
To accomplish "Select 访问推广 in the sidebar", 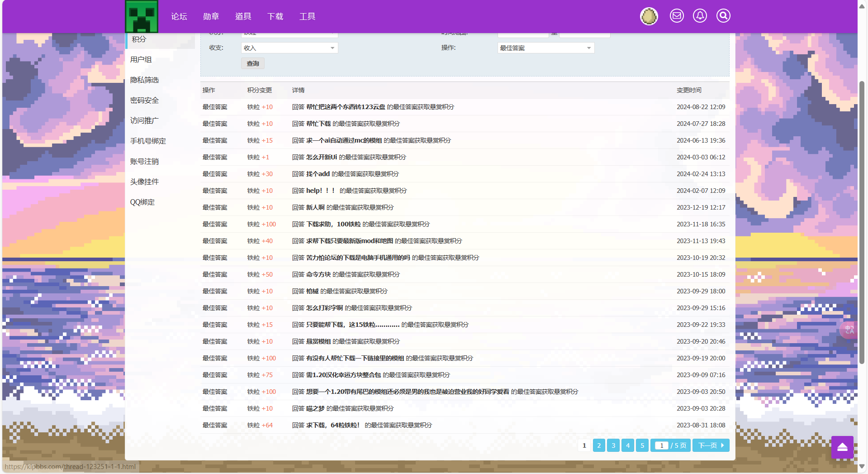I will pos(145,121).
